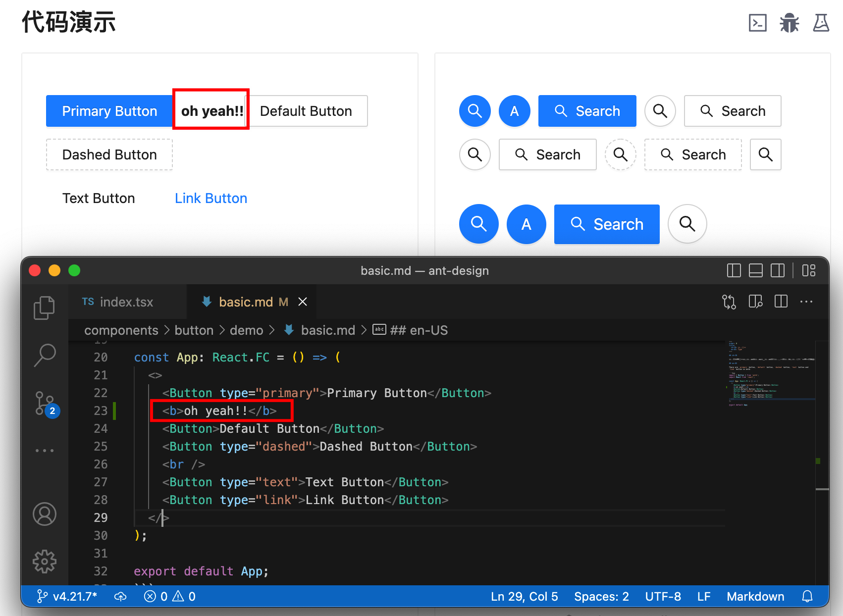Switch to the index.tsx tab
The height and width of the screenshot is (616, 843).
coord(118,302)
